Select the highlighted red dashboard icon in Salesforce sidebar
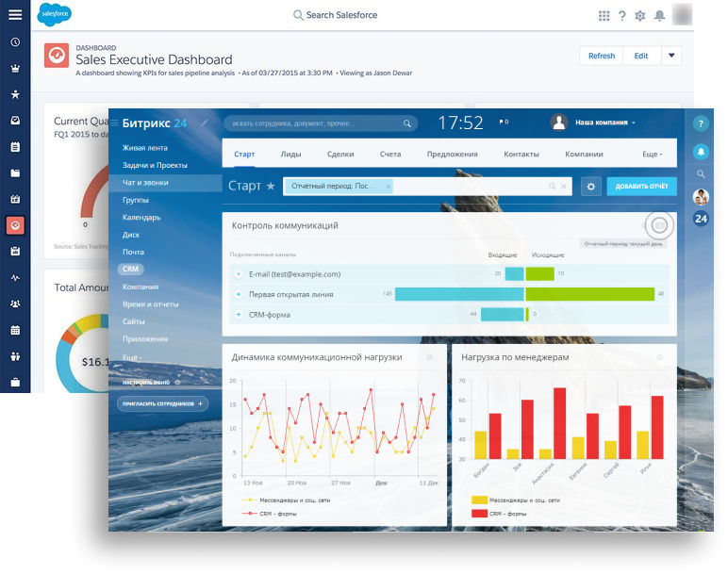 [15, 225]
